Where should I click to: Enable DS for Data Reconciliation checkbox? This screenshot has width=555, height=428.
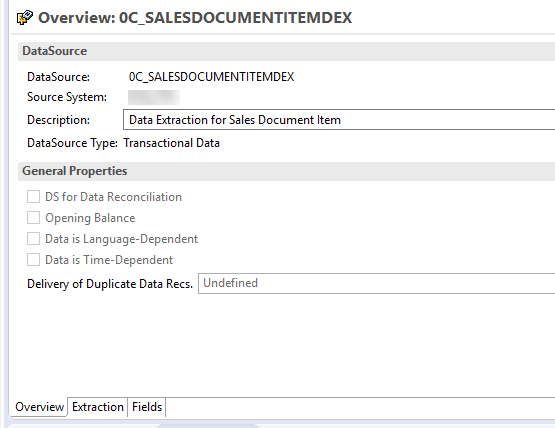coord(33,196)
